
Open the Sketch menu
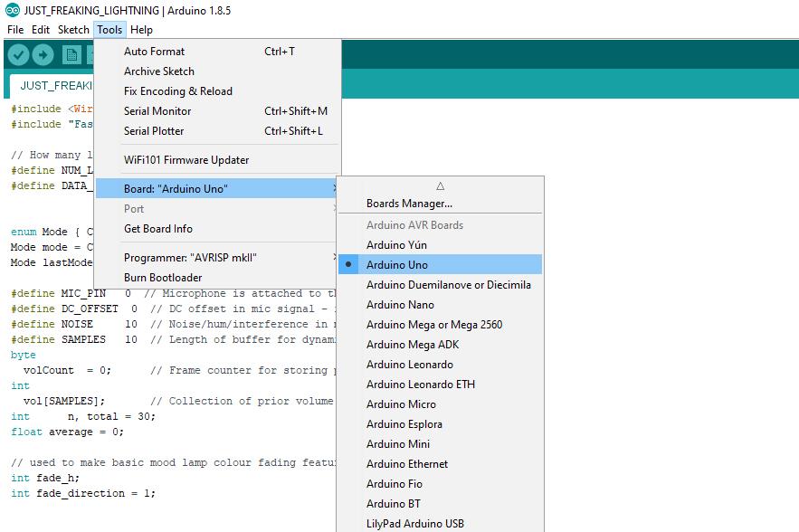coord(73,30)
